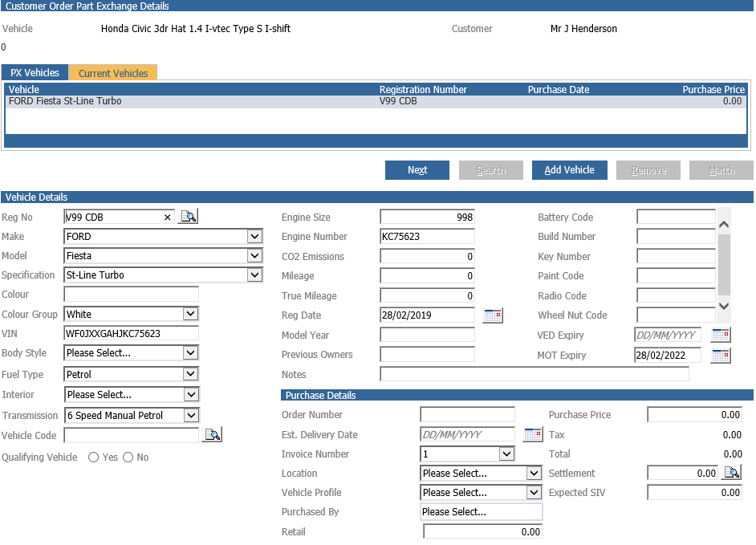Image resolution: width=756 pixels, height=545 pixels.
Task: Click the Previous Owners field
Action: [x=427, y=355]
